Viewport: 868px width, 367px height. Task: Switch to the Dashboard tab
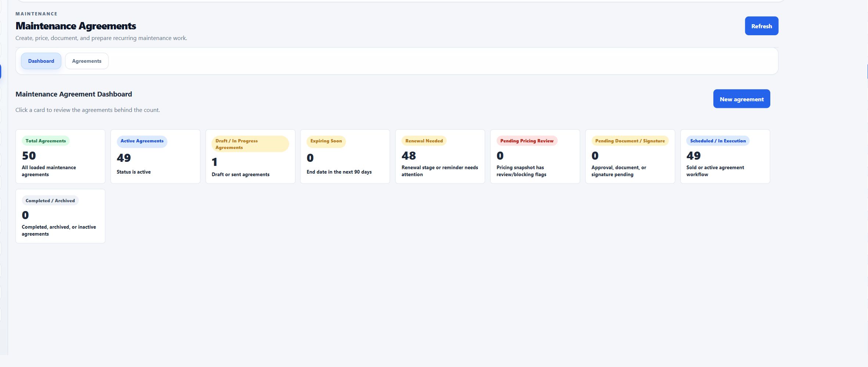[x=41, y=61]
